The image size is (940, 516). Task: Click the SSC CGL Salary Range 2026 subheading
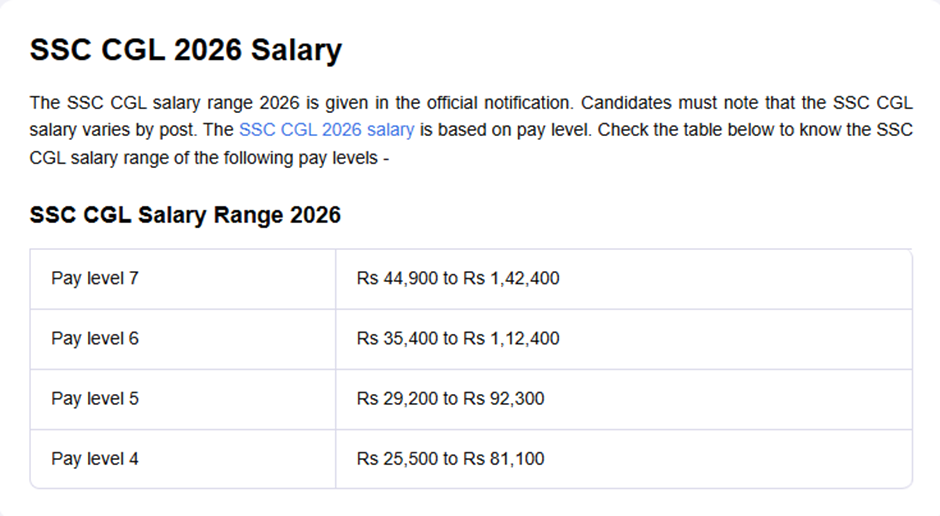tap(185, 215)
